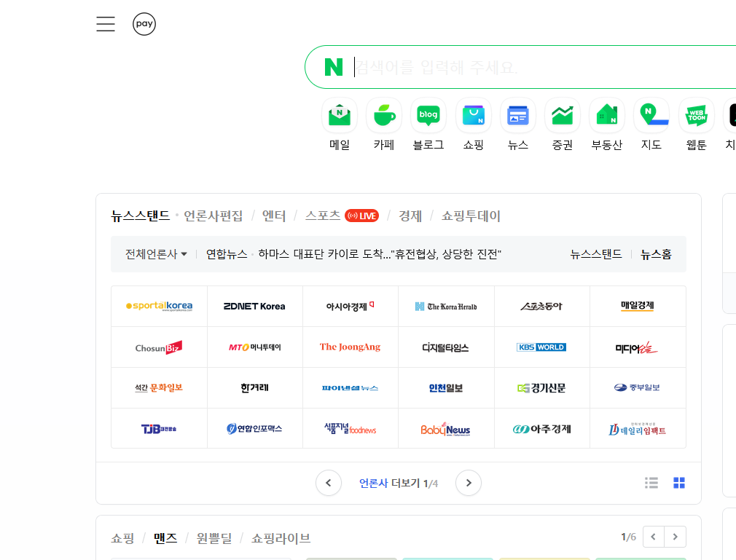Select the 스포츠 LIVE tab
The height and width of the screenshot is (560, 736).
(x=342, y=216)
